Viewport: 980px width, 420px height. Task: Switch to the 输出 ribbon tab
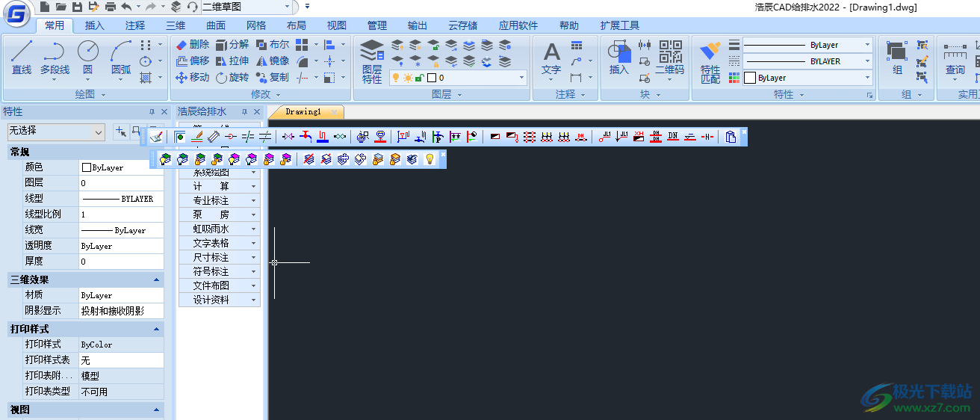(418, 25)
